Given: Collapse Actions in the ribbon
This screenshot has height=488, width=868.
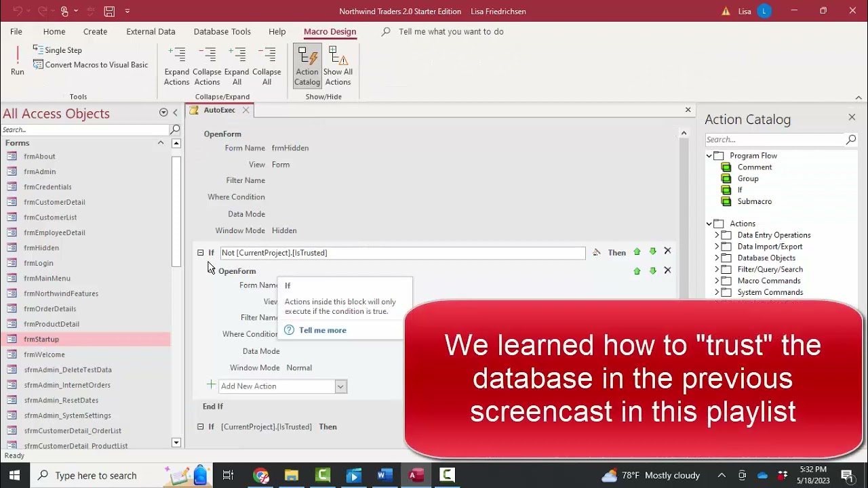Looking at the screenshot, I should [x=207, y=66].
